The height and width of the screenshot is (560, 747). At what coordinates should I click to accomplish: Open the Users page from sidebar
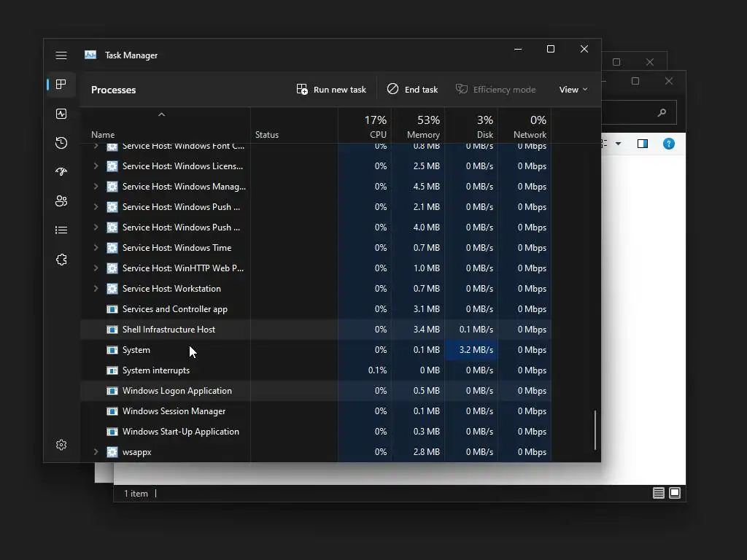point(61,201)
